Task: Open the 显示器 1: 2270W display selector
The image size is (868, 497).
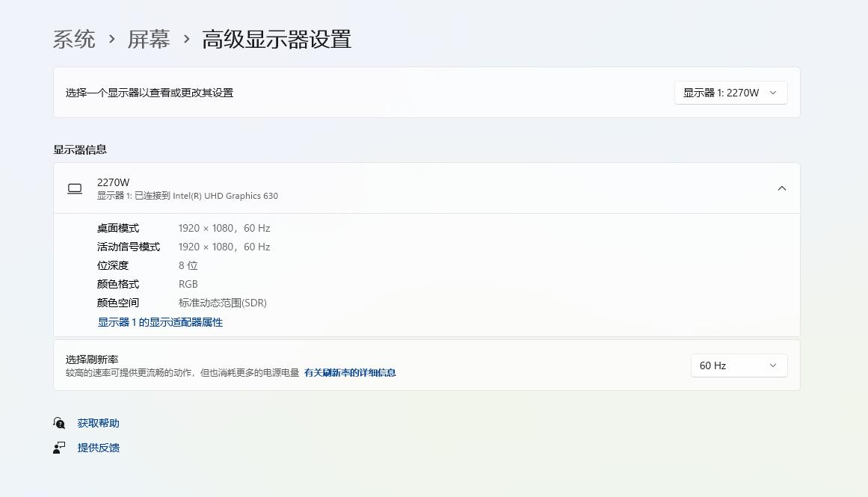Action: (x=730, y=93)
